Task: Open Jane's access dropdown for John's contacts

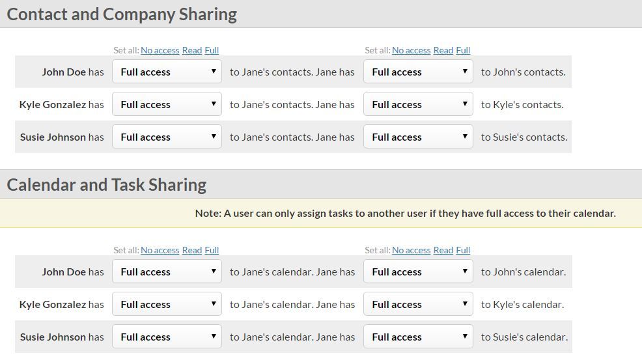Action: (418, 72)
